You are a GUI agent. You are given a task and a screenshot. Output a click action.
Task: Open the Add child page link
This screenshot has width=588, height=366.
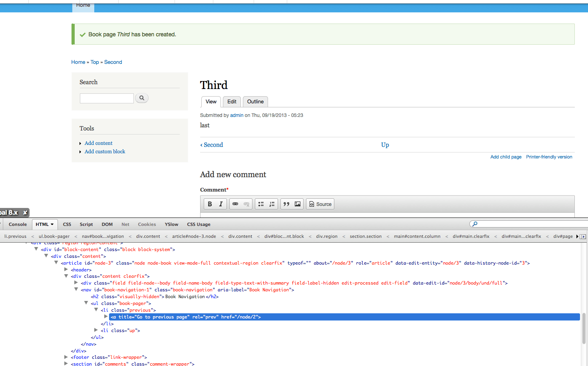tap(506, 157)
